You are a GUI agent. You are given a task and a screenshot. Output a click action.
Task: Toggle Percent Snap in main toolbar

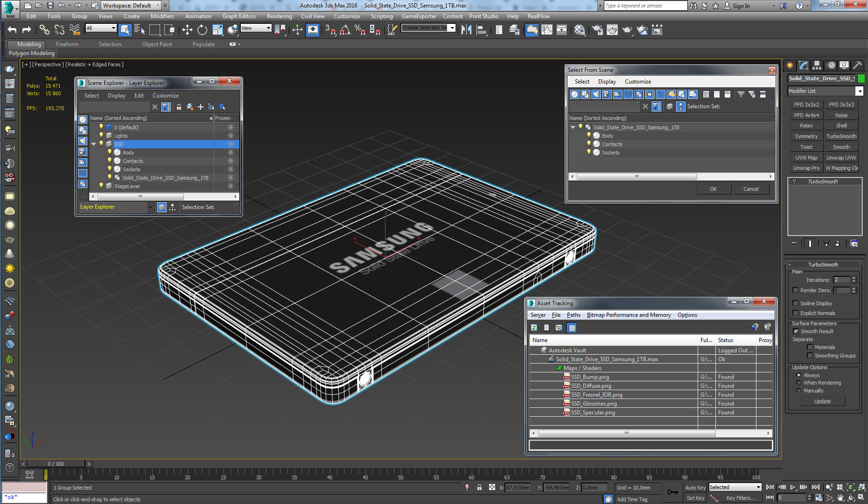[x=360, y=30]
